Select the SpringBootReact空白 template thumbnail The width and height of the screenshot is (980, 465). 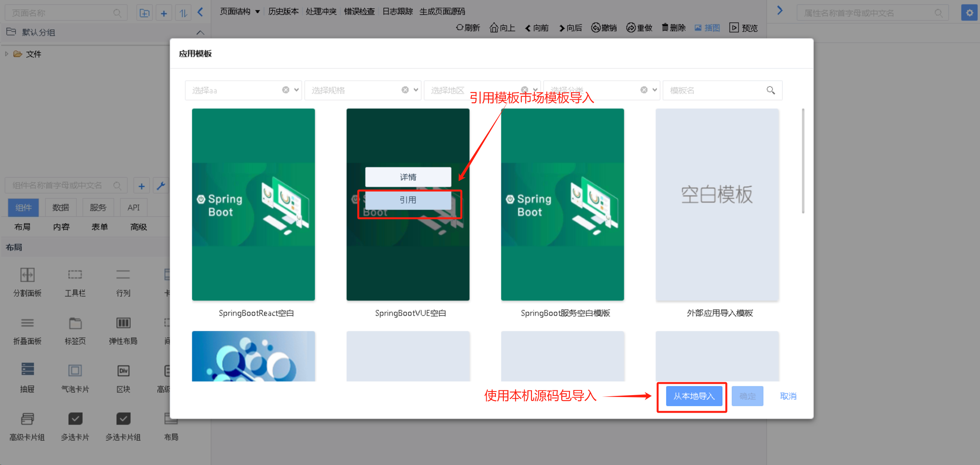(253, 205)
